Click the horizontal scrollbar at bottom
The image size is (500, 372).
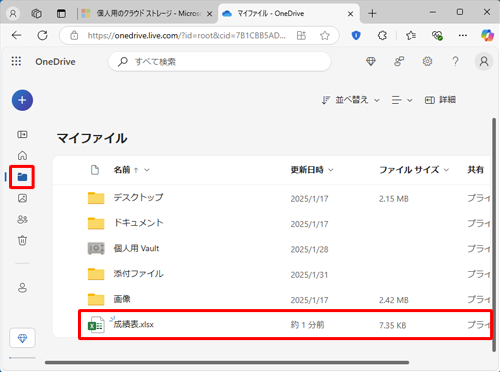coord(227,363)
